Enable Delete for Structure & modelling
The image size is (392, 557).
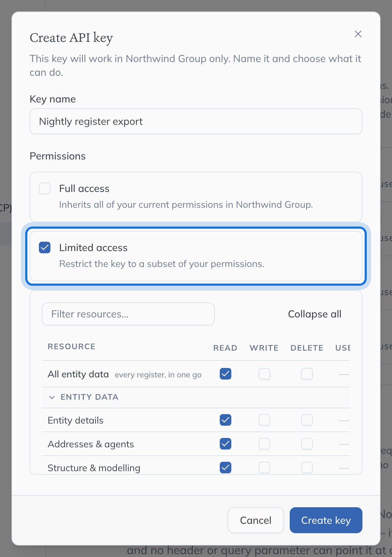(x=307, y=468)
